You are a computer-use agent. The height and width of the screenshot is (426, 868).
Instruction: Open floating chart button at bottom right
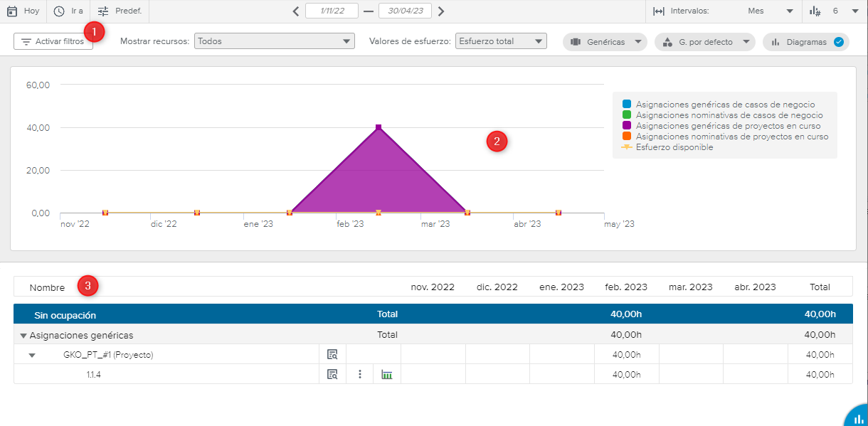coord(857,418)
